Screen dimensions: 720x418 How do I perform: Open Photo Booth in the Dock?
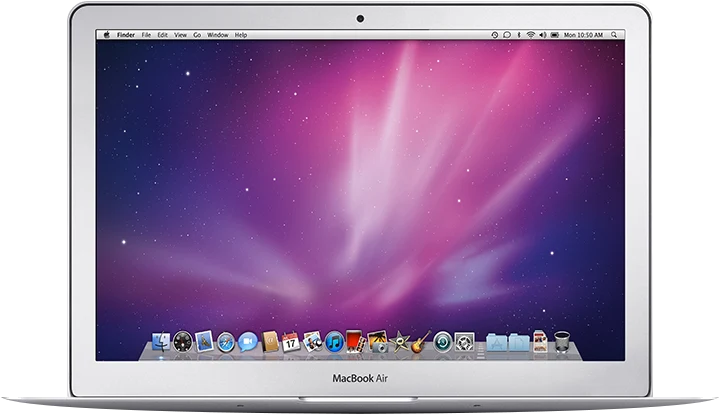(356, 342)
